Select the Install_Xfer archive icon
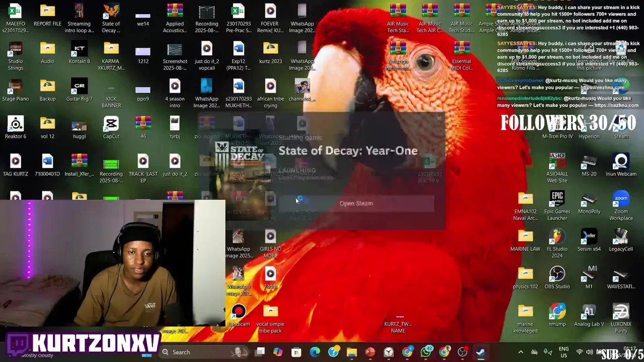 (79, 165)
